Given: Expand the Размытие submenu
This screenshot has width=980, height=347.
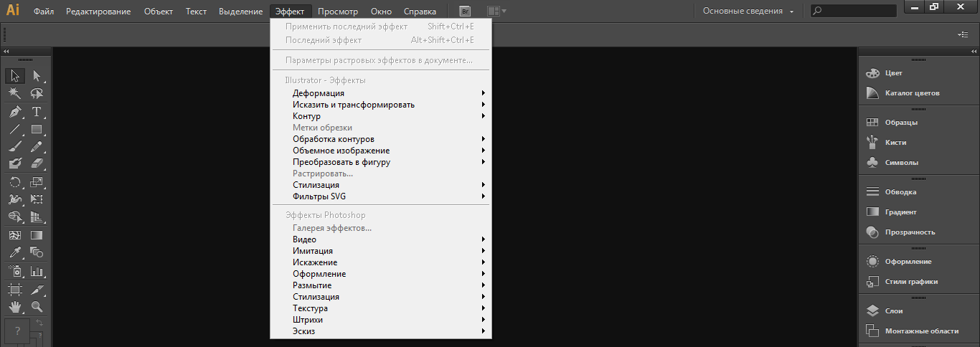Looking at the screenshot, I should click(381, 285).
